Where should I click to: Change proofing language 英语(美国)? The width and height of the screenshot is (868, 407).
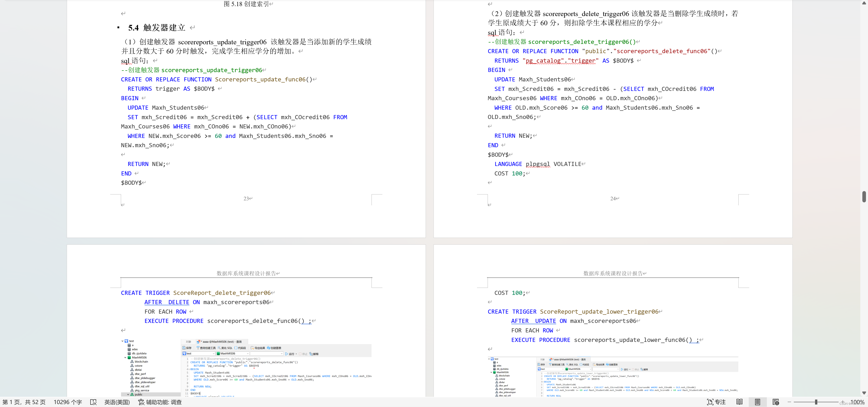117,402
